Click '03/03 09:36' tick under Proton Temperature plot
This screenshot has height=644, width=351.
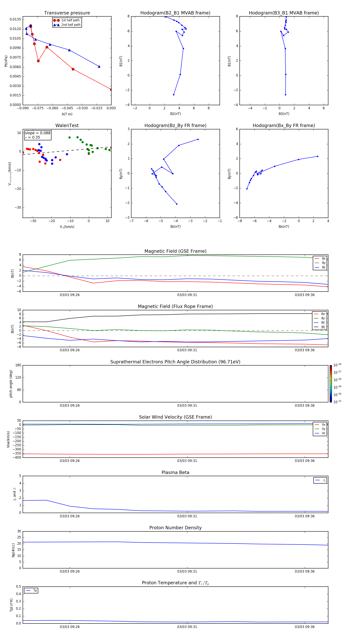click(305, 627)
